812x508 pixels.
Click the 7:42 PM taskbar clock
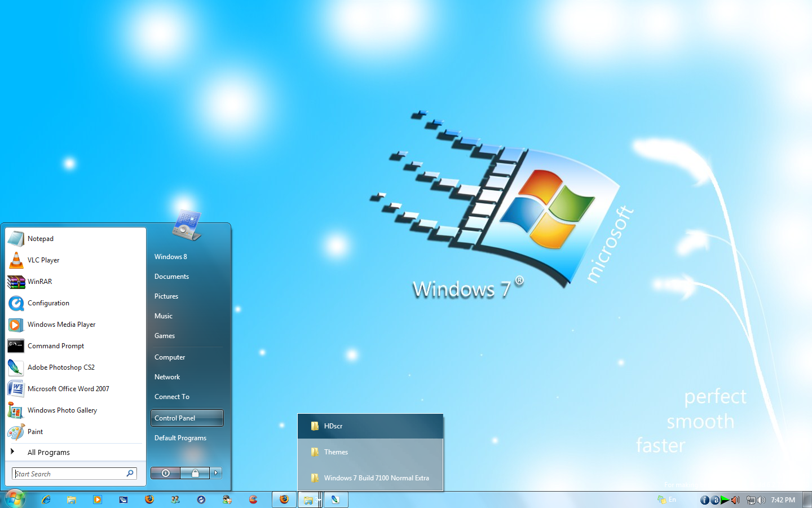point(783,500)
